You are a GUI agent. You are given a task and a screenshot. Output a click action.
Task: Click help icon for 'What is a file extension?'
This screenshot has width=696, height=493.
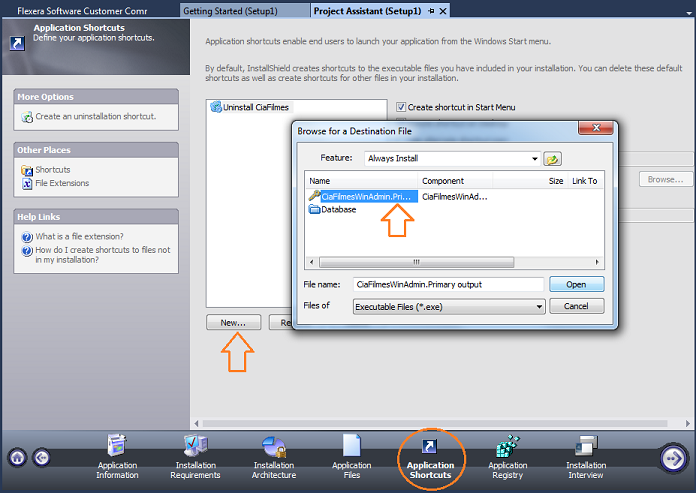pos(27,237)
